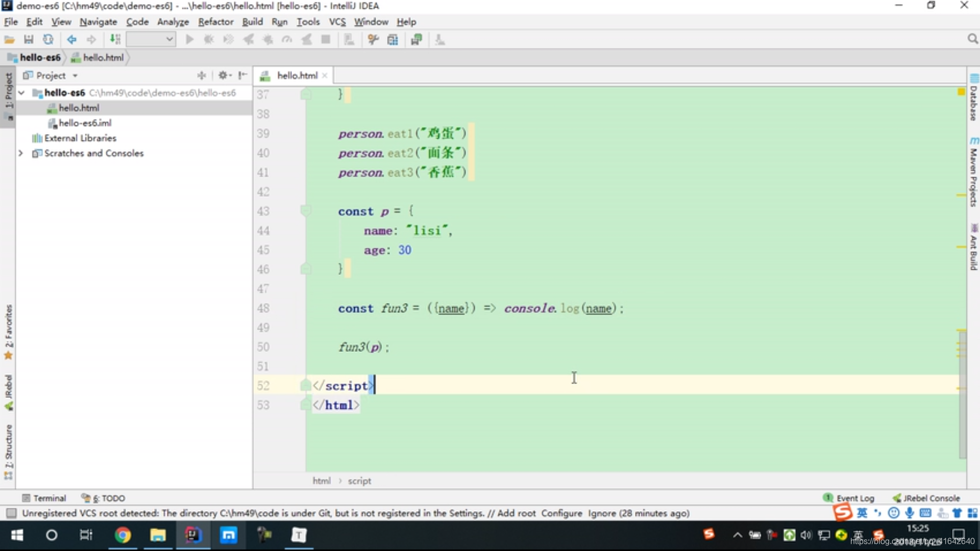Open the Navigate menu
Viewport: 980px width, 551px height.
point(98,22)
